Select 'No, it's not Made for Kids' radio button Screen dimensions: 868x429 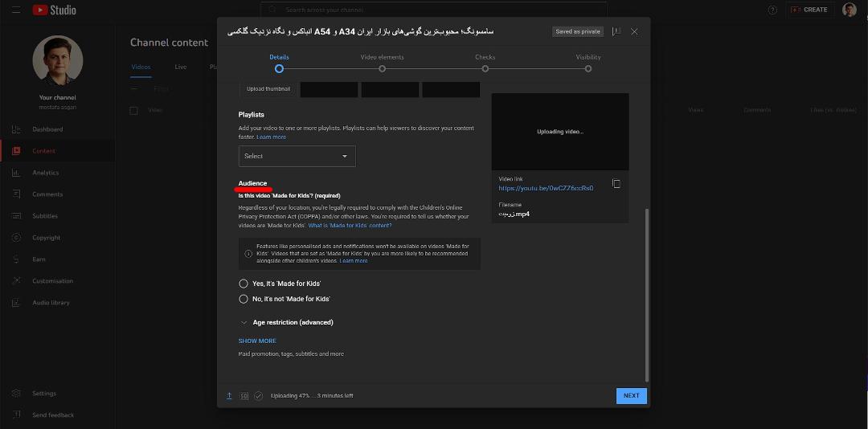tap(243, 299)
